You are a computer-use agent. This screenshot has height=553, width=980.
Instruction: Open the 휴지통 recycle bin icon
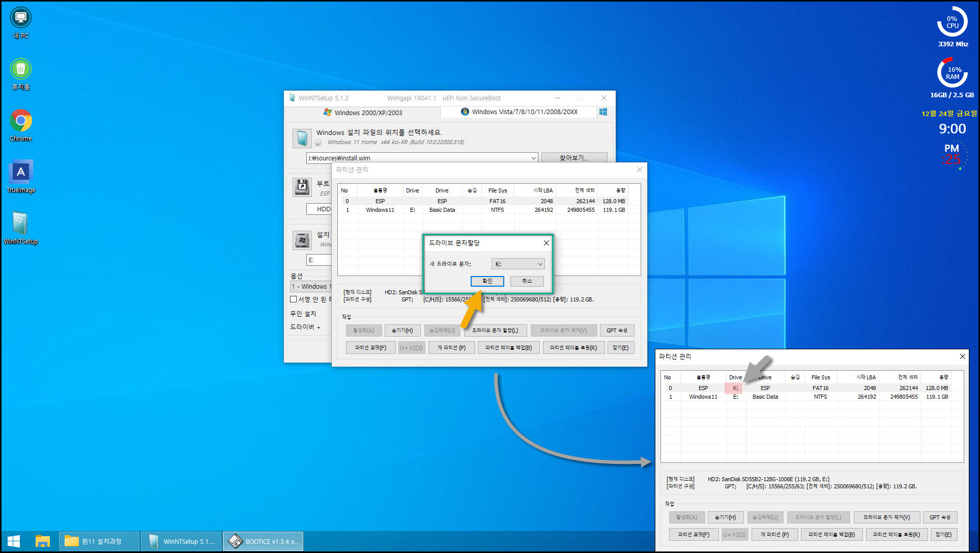[20, 74]
